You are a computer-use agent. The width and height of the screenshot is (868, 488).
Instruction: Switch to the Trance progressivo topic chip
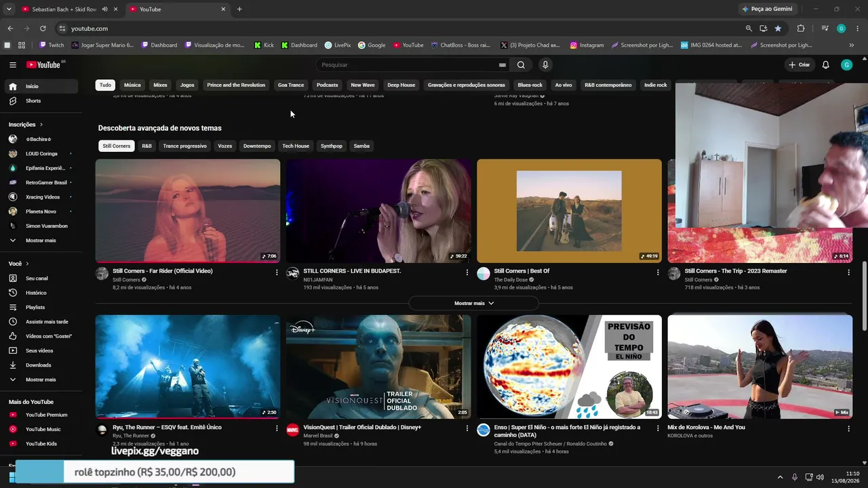point(184,146)
